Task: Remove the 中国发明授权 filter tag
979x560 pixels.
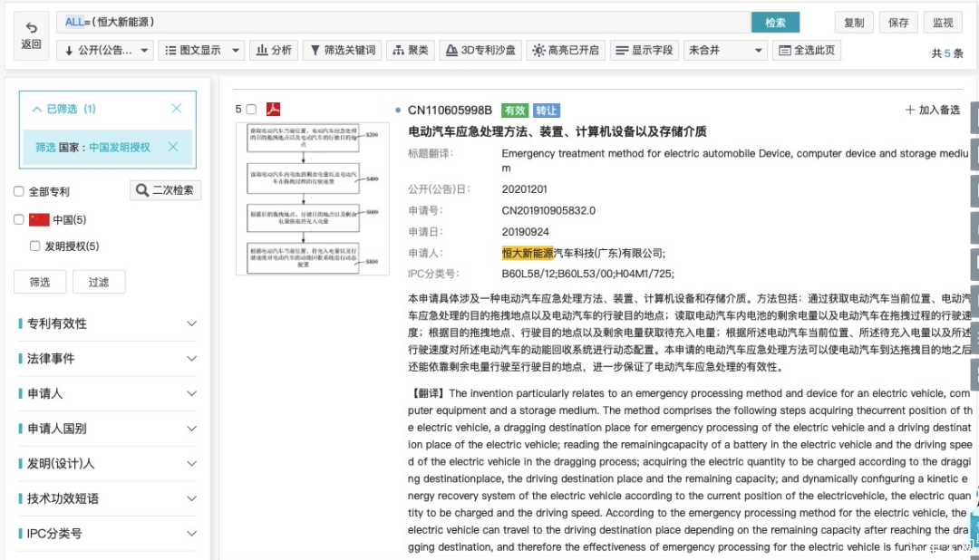Action: point(173,147)
